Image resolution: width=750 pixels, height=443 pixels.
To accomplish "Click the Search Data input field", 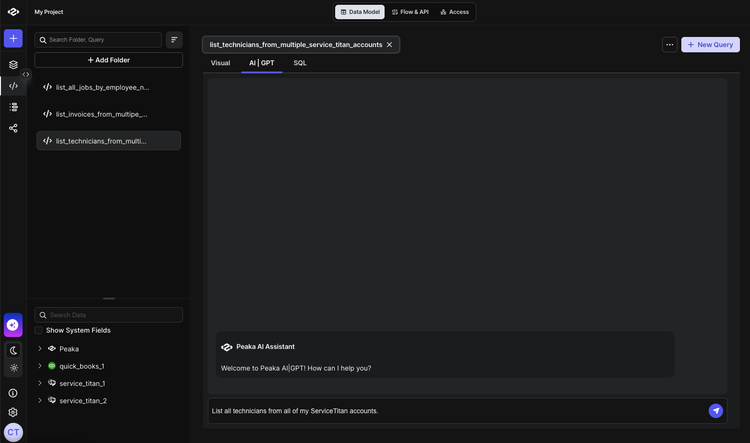I will click(x=109, y=315).
